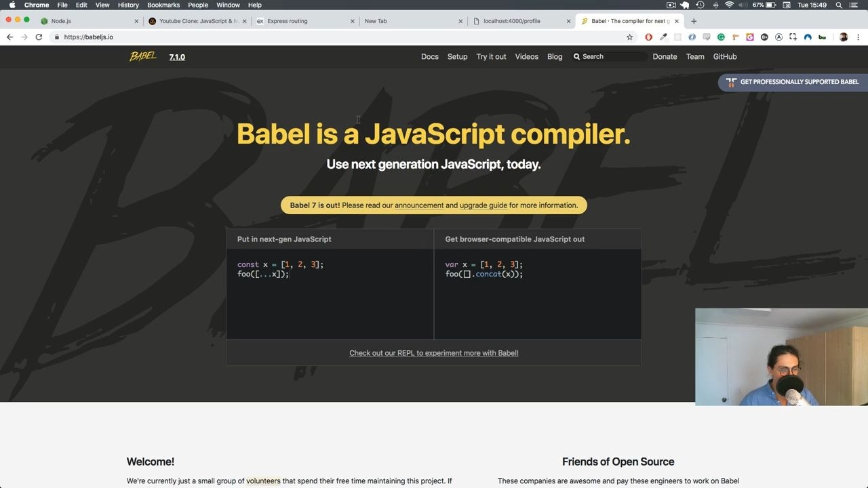Activate the screenshot capture extension icon

click(793, 37)
